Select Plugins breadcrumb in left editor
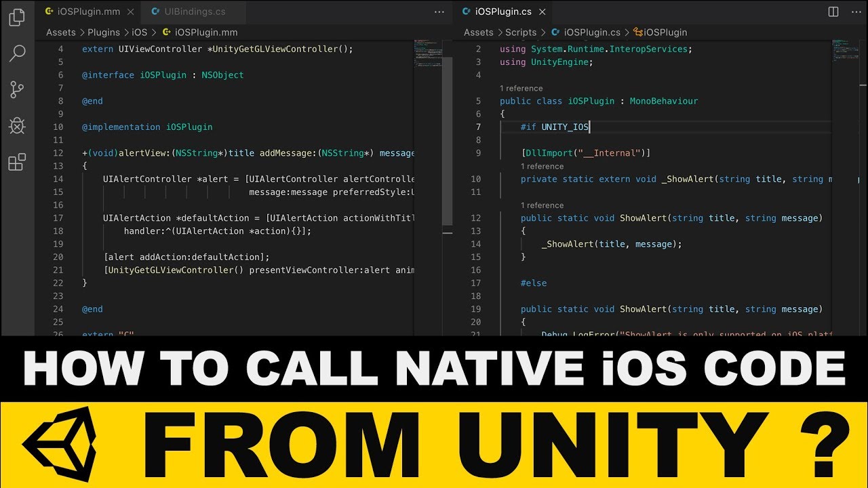The image size is (868, 488). [x=104, y=33]
